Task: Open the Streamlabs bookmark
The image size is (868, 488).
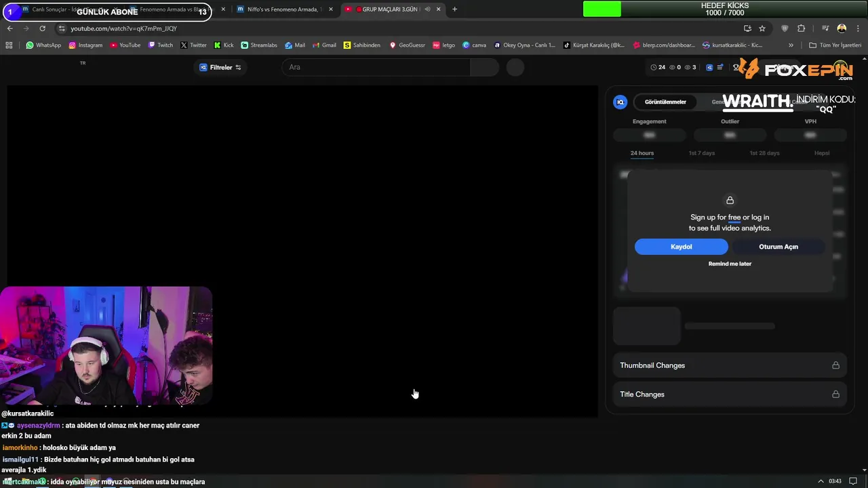Action: coord(259,45)
